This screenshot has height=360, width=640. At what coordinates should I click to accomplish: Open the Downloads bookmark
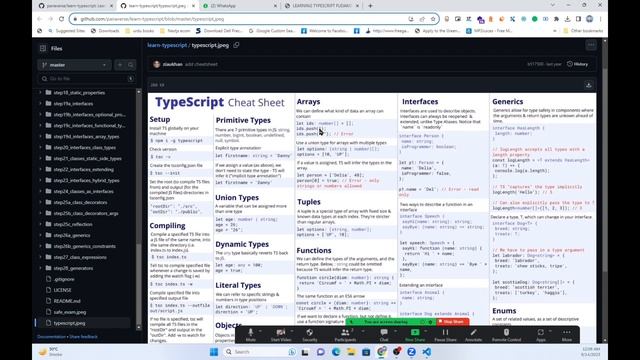click(x=105, y=31)
